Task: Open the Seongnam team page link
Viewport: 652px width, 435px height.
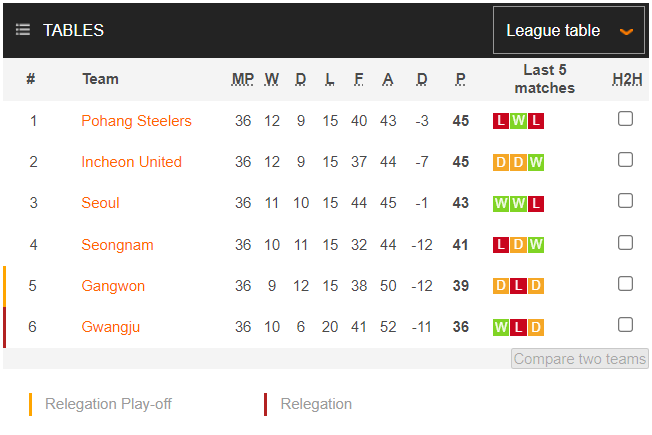Action: pyautogui.click(x=117, y=245)
